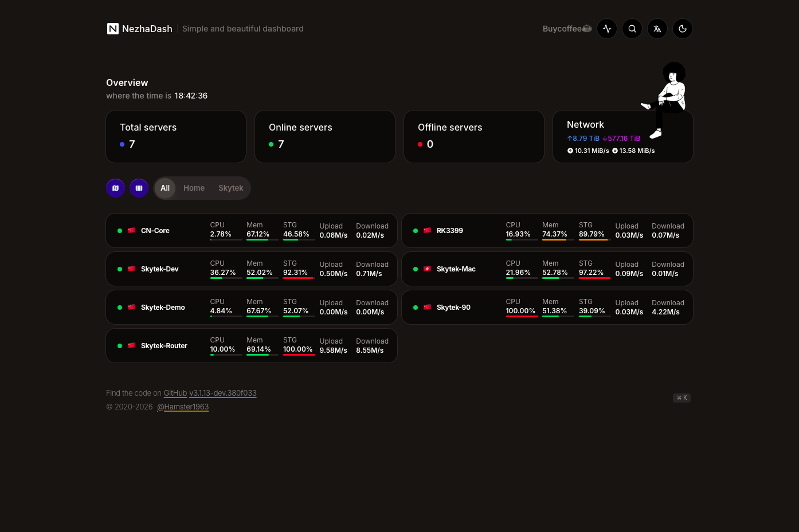Click the time 18:42:36 text
Viewport: 799px width, 532px height.
(191, 96)
